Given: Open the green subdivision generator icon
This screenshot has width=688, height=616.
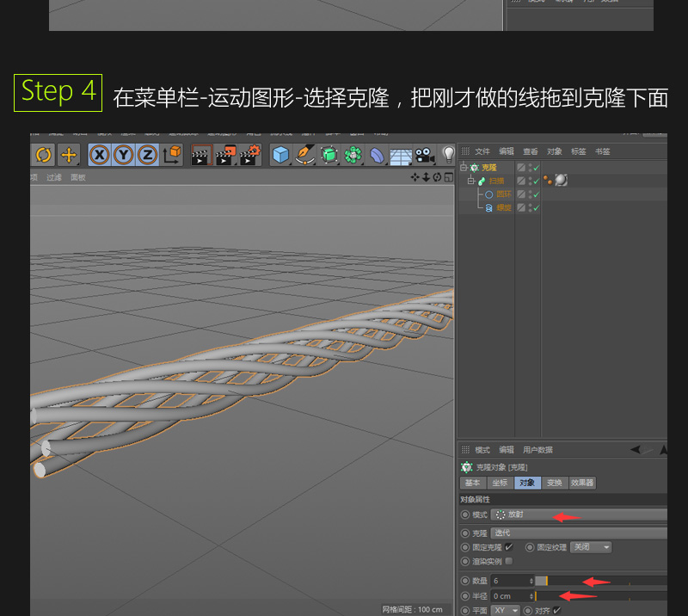Looking at the screenshot, I should [x=329, y=155].
